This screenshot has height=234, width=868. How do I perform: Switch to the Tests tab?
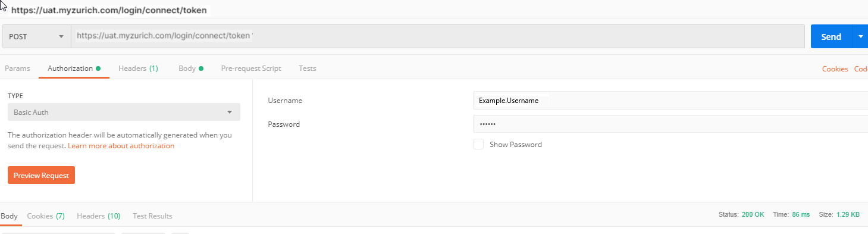(308, 68)
